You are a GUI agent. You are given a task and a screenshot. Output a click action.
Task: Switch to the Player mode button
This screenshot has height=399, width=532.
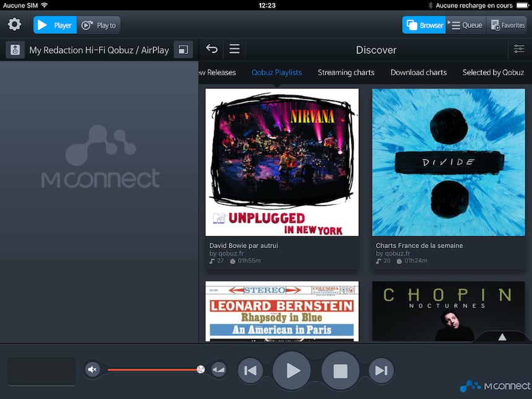(55, 25)
